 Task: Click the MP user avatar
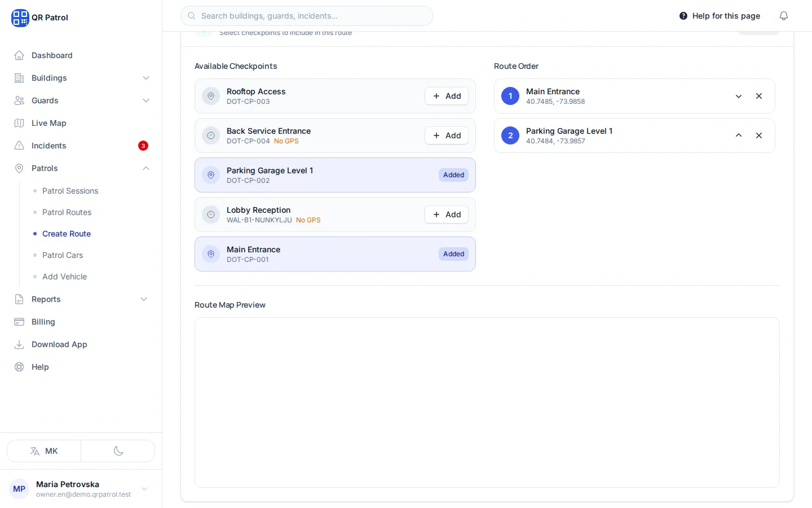19,489
